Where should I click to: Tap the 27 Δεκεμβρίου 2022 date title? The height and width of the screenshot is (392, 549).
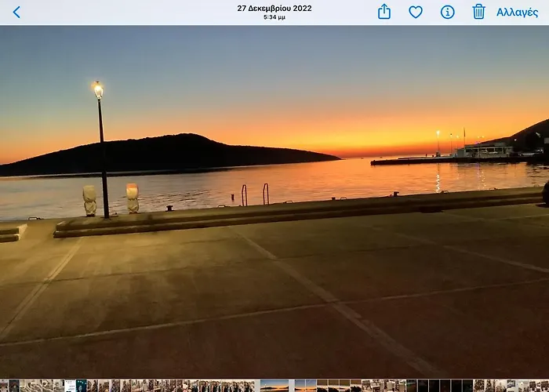(x=274, y=9)
